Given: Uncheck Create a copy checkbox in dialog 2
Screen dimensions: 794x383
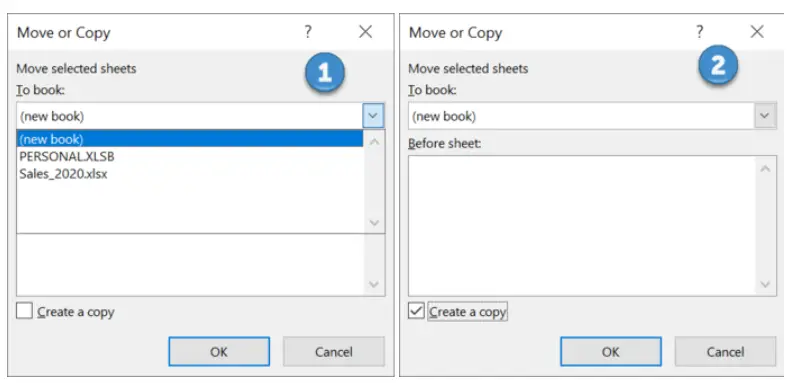Looking at the screenshot, I should pos(416,311).
